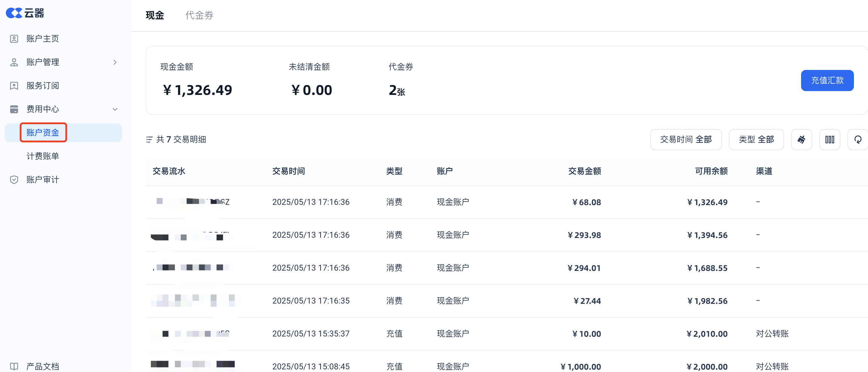Open the 类型 全部 filter dropdown
868x372 pixels.
pyautogui.click(x=756, y=139)
